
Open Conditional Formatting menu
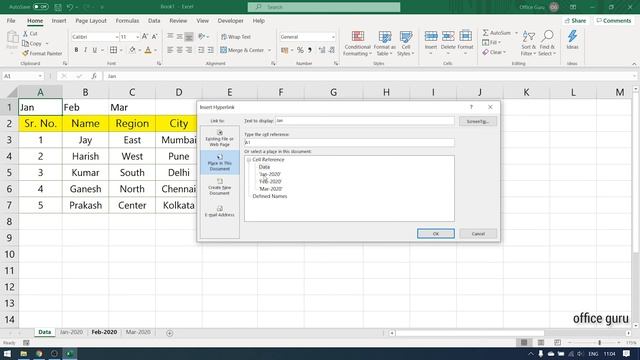[x=358, y=43]
